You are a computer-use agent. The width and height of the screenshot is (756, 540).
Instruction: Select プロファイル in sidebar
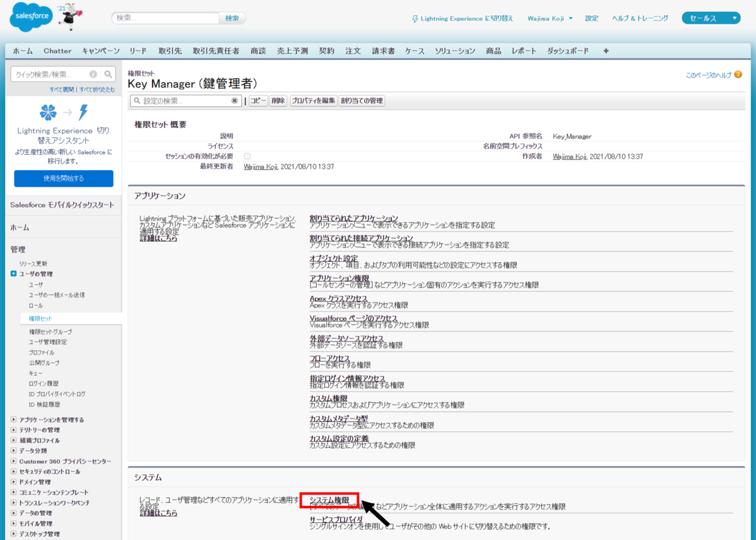[42, 352]
